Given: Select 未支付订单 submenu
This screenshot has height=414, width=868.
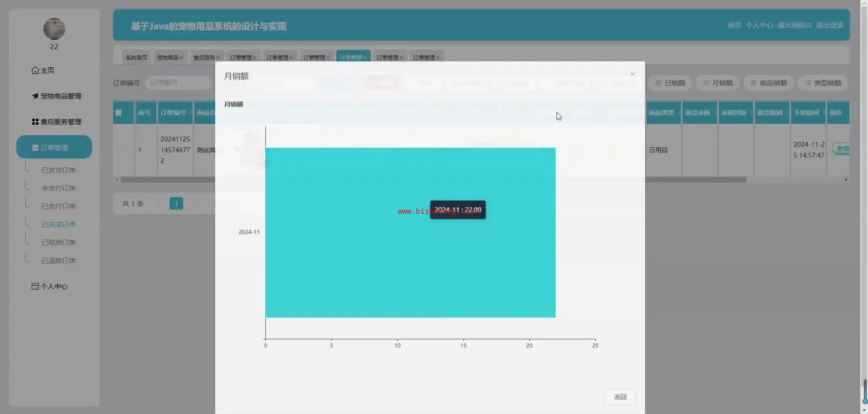Looking at the screenshot, I should pos(58,188).
